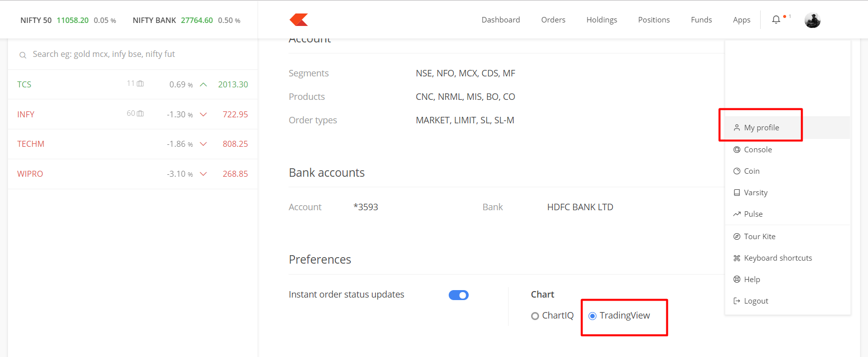Open the Dashboard tab
Image resolution: width=868 pixels, height=357 pixels.
[501, 19]
